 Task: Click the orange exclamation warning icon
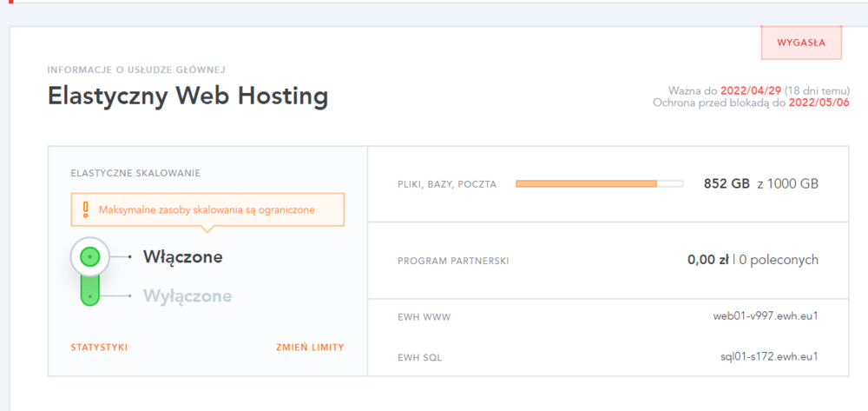coord(85,209)
